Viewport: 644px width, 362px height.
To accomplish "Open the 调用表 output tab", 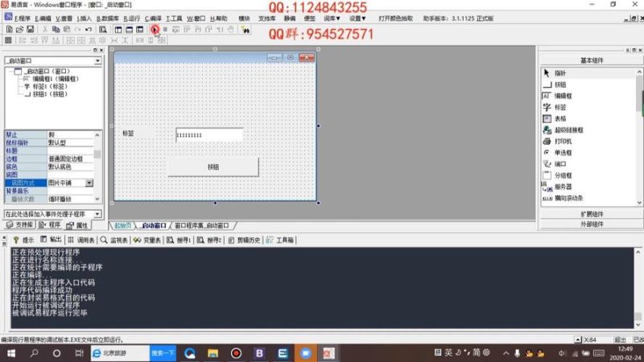I will coord(81,240).
